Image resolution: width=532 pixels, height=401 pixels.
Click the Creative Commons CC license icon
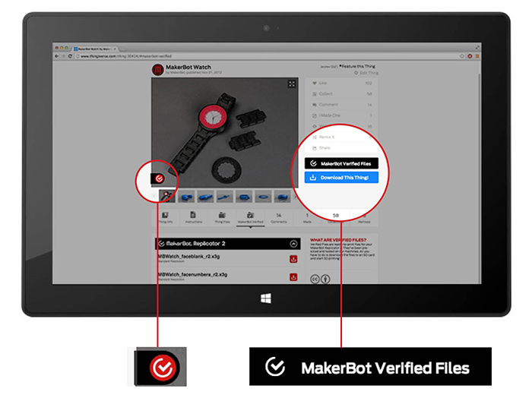tap(315, 279)
